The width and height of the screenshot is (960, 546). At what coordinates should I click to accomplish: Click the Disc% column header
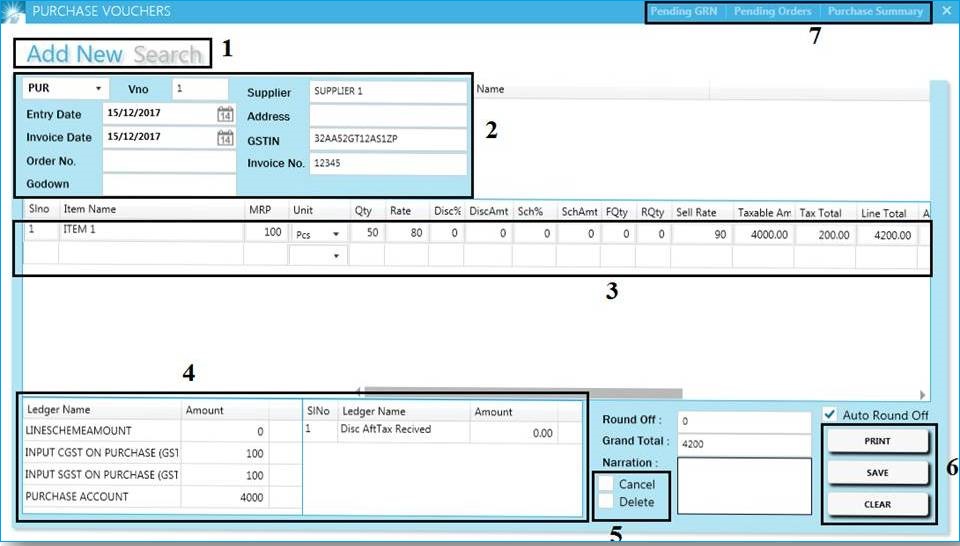(x=446, y=211)
